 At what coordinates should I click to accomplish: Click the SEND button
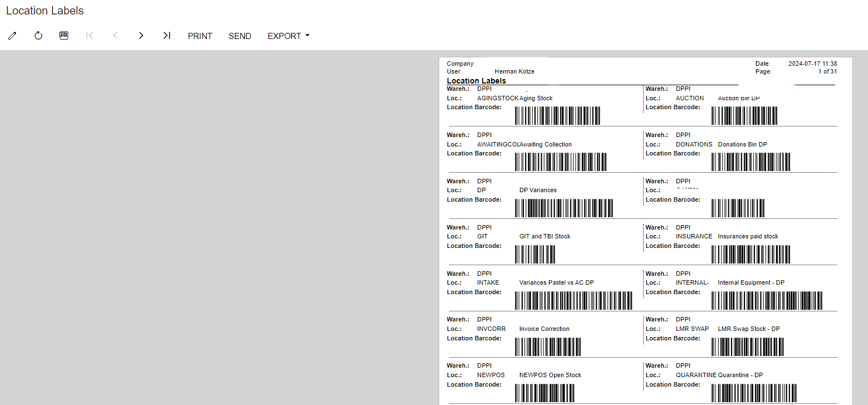click(240, 36)
